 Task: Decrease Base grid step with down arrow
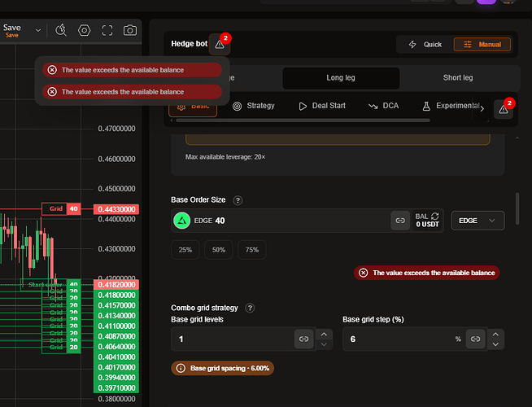495,344
